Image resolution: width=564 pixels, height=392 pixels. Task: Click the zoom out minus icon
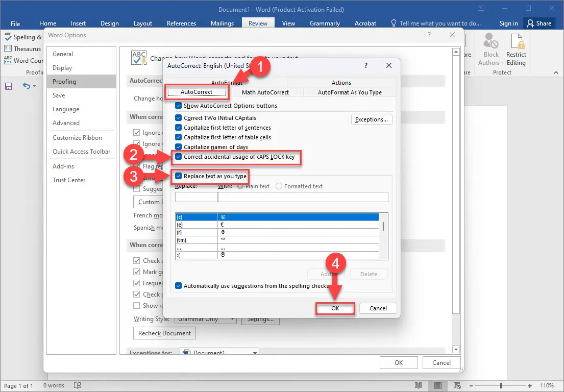[x=471, y=385]
